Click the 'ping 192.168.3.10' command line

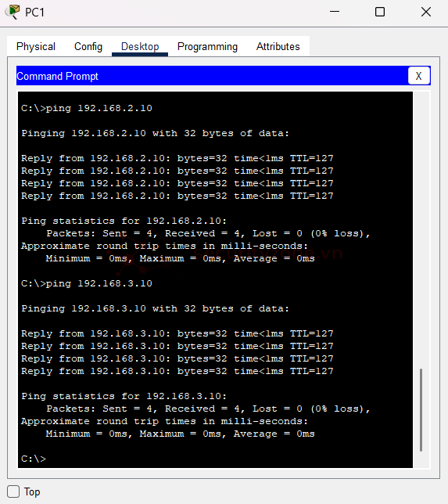click(x=87, y=283)
